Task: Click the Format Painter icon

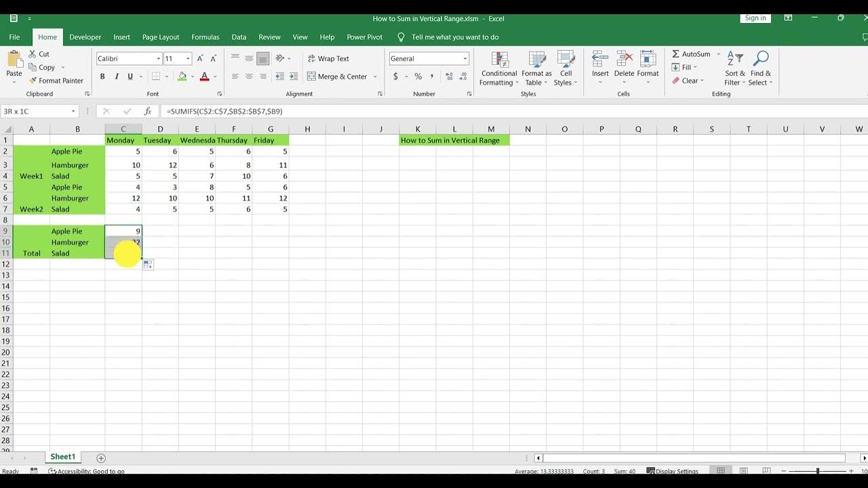Action: (33, 81)
